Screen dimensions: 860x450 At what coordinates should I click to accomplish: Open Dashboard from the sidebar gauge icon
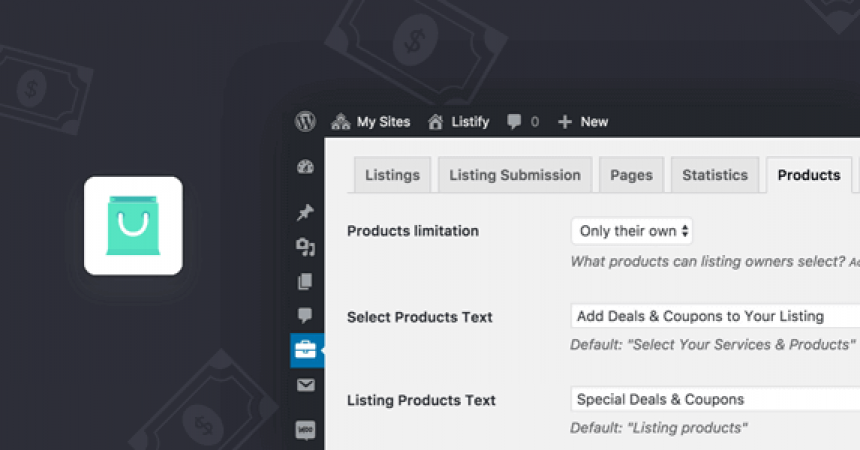(x=305, y=167)
